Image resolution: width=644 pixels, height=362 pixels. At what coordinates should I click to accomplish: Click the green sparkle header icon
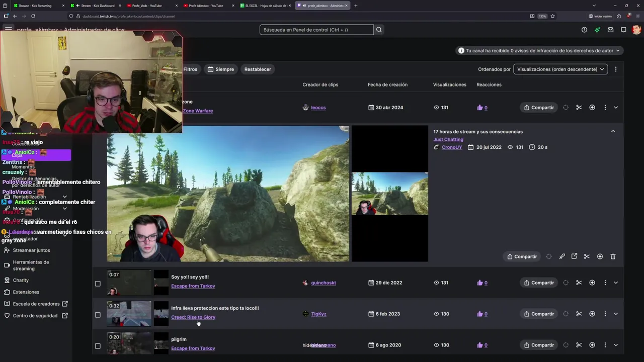pyautogui.click(x=597, y=30)
